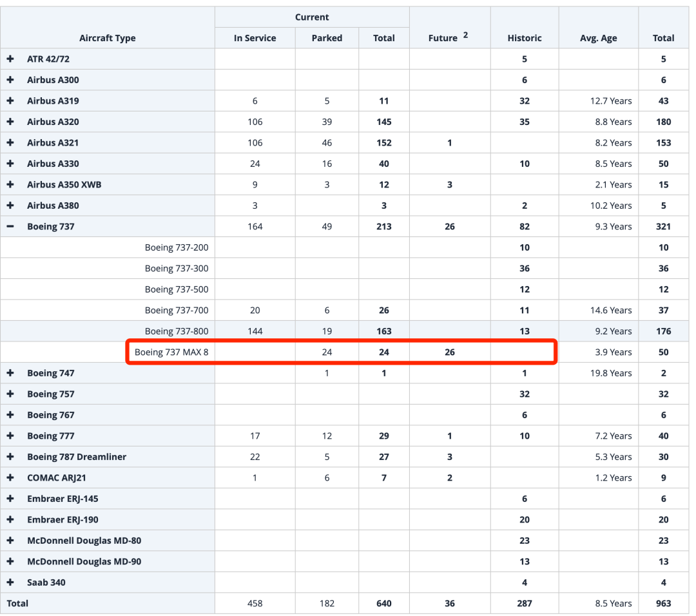This screenshot has height=616, width=696.
Task: Click the Total row label at bottom
Action: (17, 604)
